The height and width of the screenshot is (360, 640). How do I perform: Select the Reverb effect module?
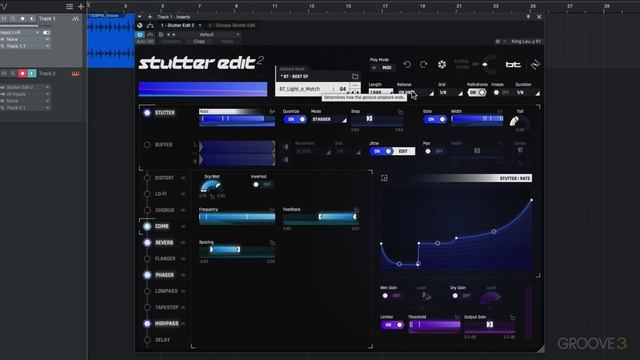click(x=164, y=242)
